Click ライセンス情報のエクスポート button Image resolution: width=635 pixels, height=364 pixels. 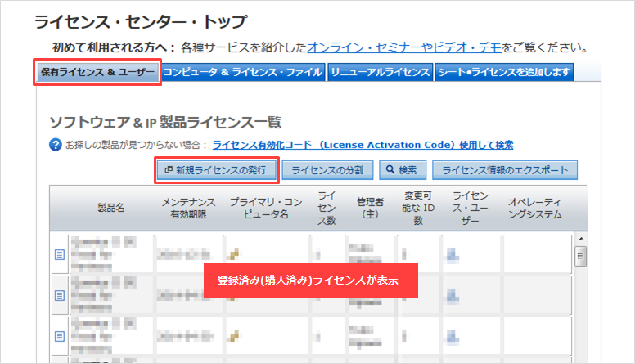505,170
